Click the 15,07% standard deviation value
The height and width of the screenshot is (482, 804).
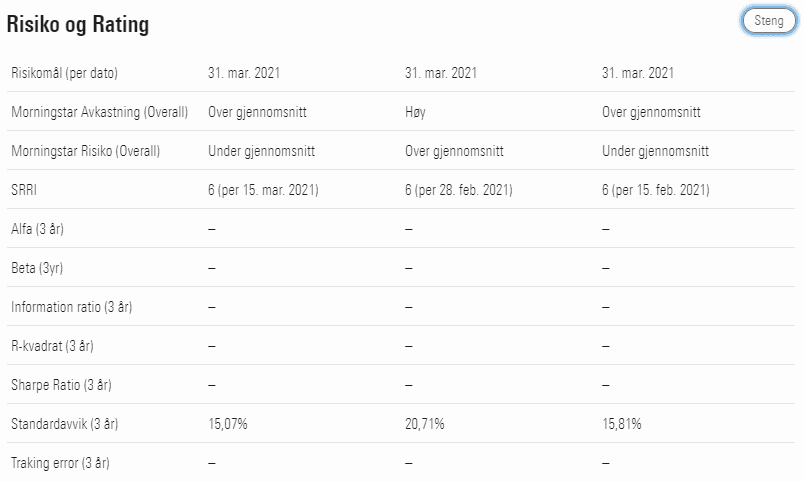[228, 424]
